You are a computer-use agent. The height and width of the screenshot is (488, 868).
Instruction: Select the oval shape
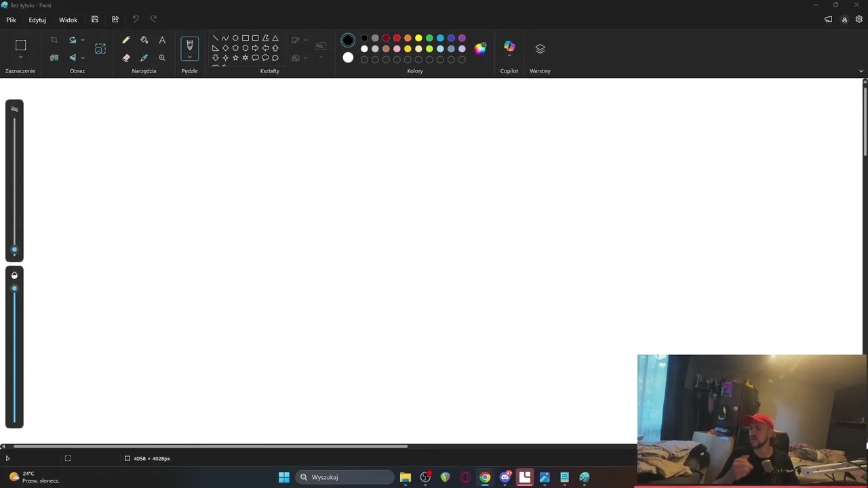pyautogui.click(x=235, y=38)
